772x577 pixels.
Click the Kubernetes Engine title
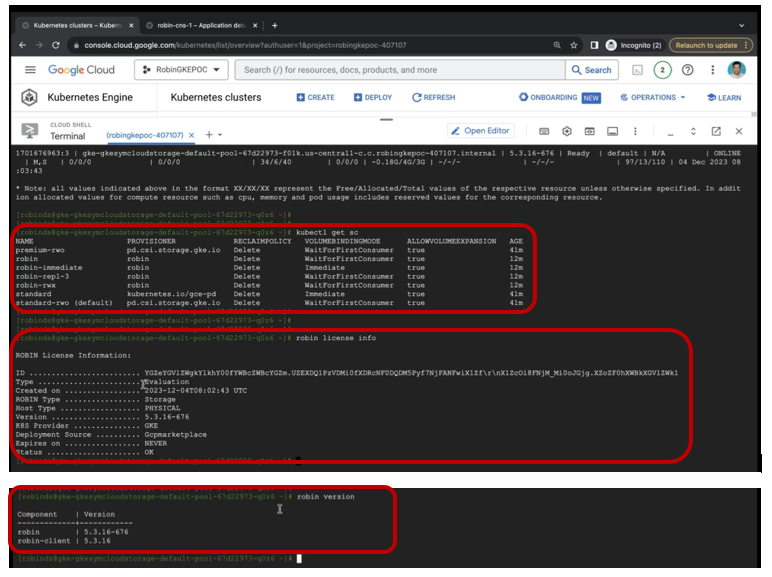tap(90, 97)
